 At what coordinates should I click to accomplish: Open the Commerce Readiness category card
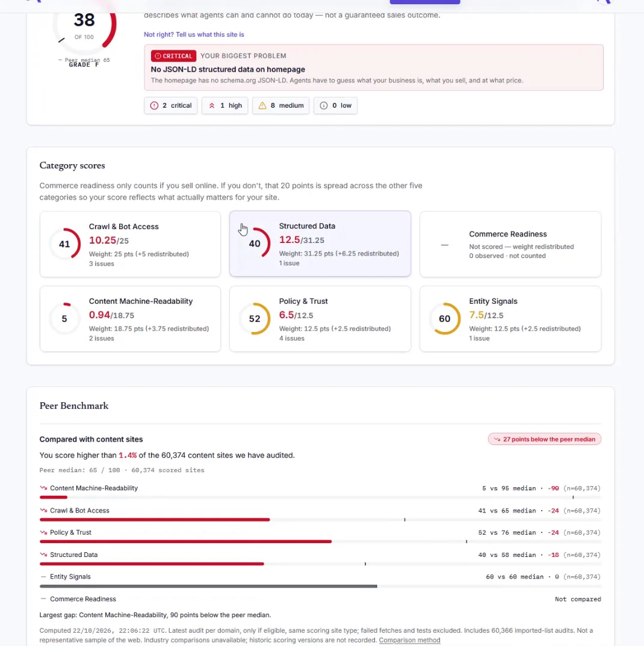click(x=510, y=244)
